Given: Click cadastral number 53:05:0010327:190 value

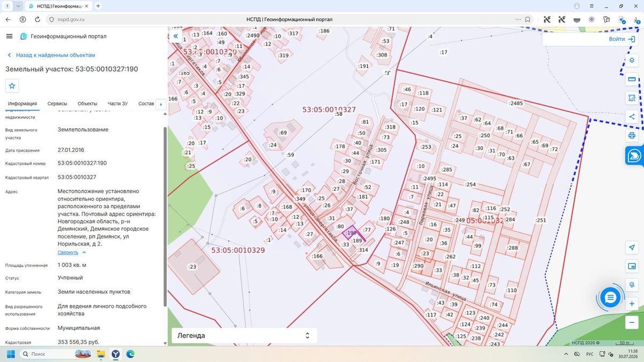Looking at the screenshot, I should [x=82, y=163].
